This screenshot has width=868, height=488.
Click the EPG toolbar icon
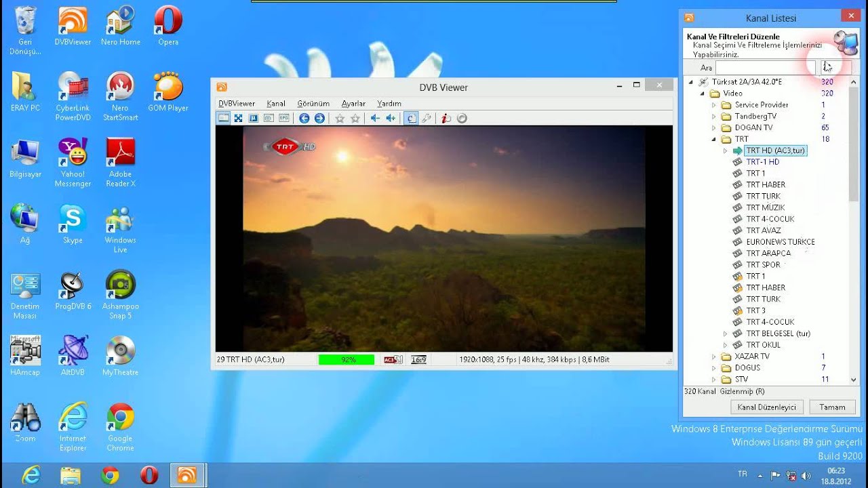tap(284, 118)
